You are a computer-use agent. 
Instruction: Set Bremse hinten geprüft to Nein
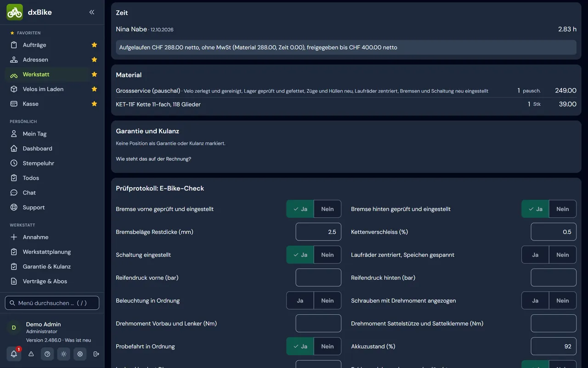pyautogui.click(x=563, y=209)
